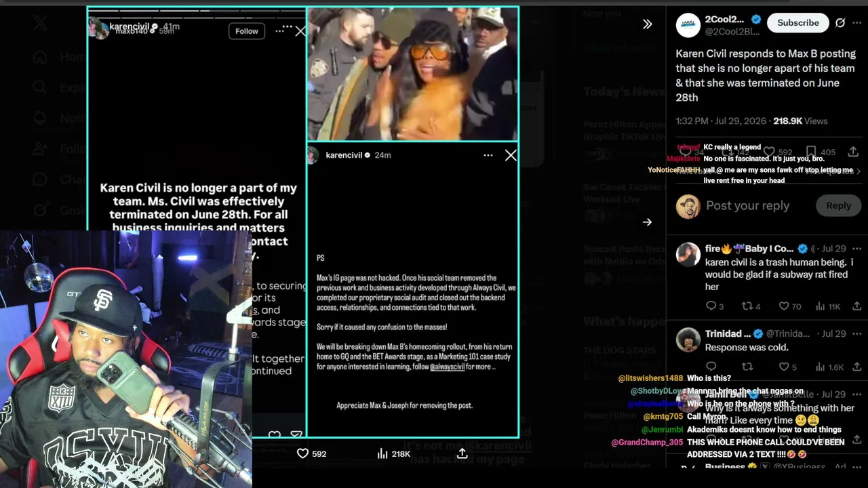Open more options on 'trash human being' reply
This screenshot has height=488, width=868.
tap(857, 249)
